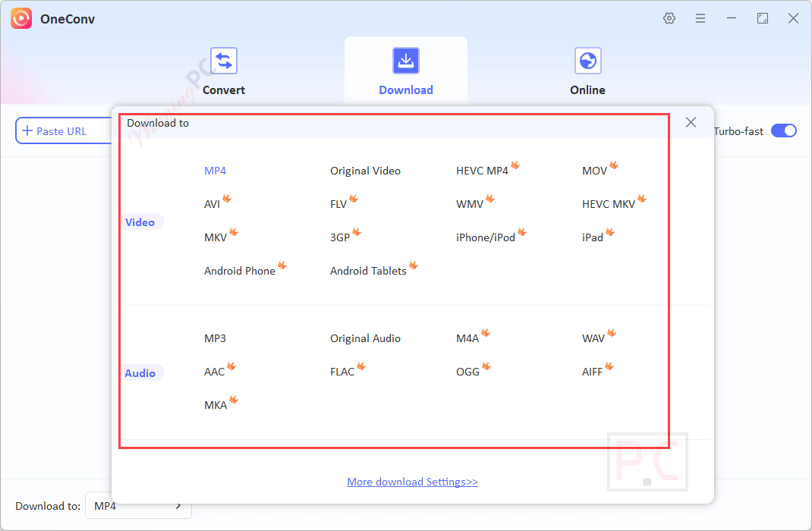Choose AVI video format
812x531 pixels.
212,204
